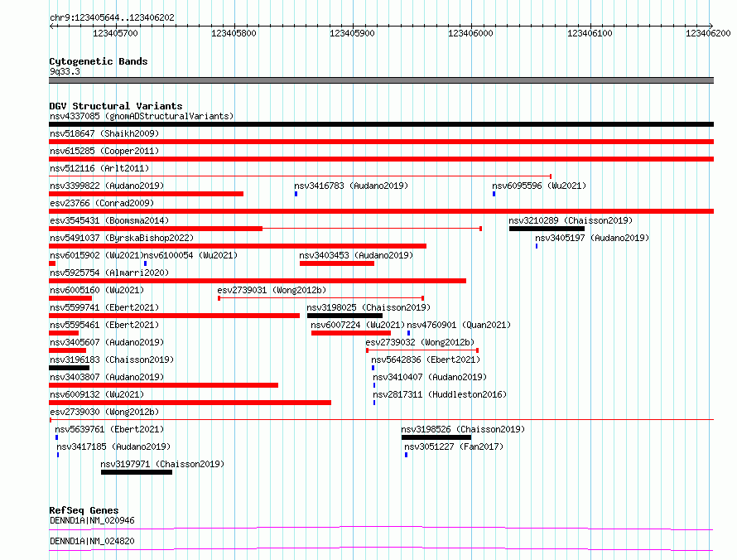Select the esv2739031 (Wong2012b) label

tap(272, 290)
